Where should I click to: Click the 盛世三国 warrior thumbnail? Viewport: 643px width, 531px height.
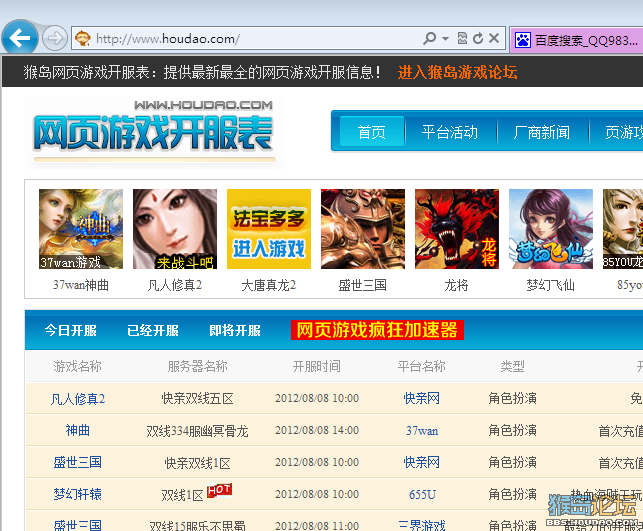coord(363,229)
